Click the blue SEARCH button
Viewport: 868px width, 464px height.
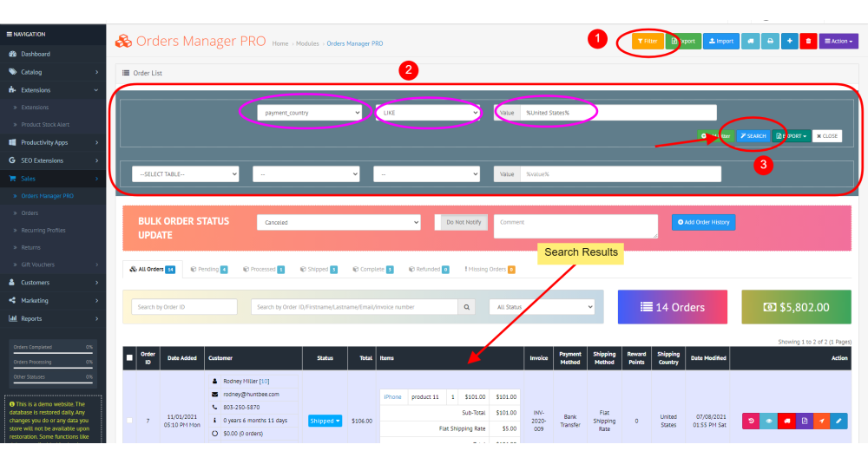pos(753,136)
